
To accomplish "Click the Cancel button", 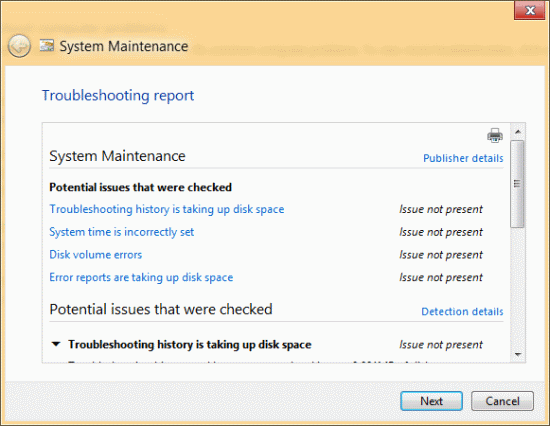I will [502, 401].
